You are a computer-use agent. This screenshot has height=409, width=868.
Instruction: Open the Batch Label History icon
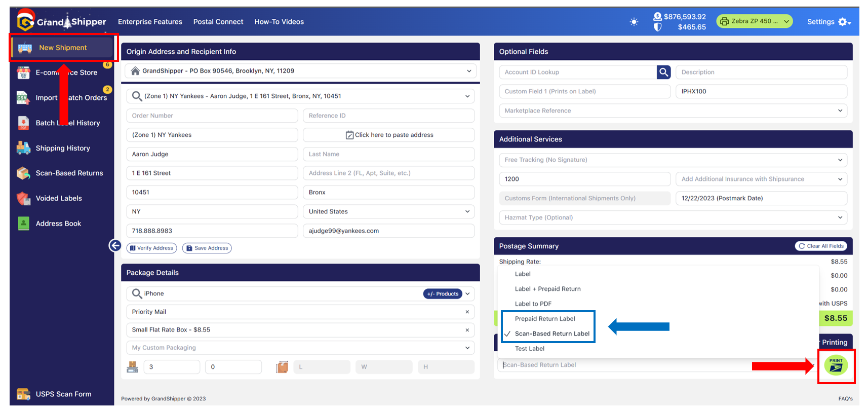(x=23, y=123)
